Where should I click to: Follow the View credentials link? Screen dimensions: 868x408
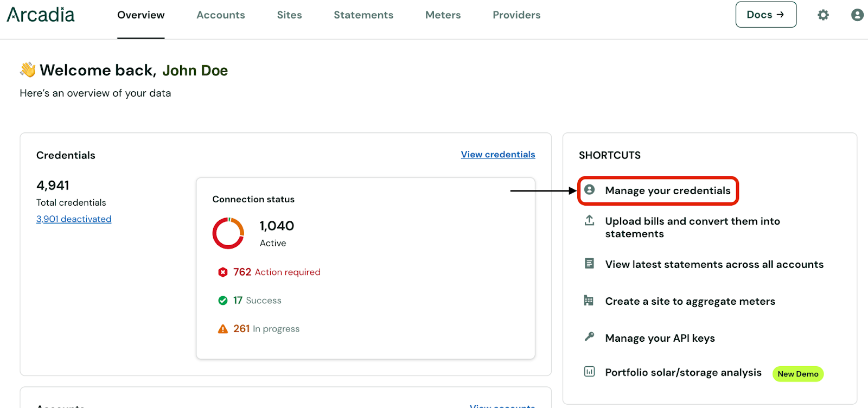(x=497, y=155)
